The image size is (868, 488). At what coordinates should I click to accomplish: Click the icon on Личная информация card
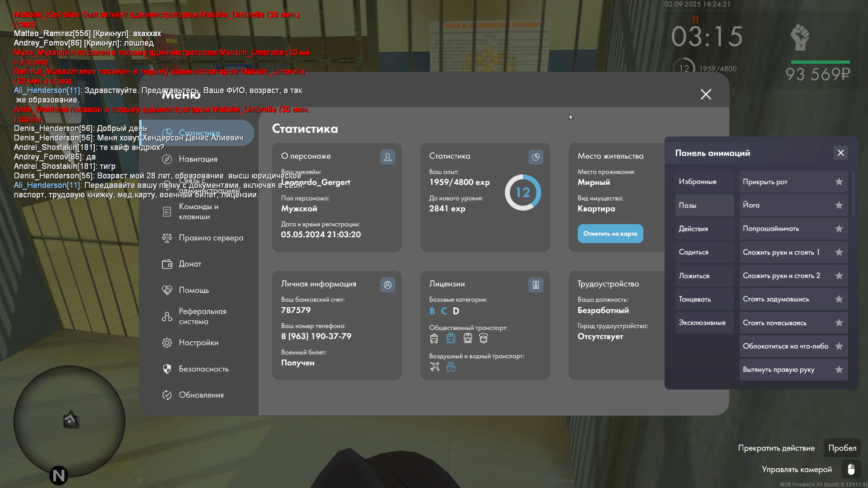(x=387, y=285)
